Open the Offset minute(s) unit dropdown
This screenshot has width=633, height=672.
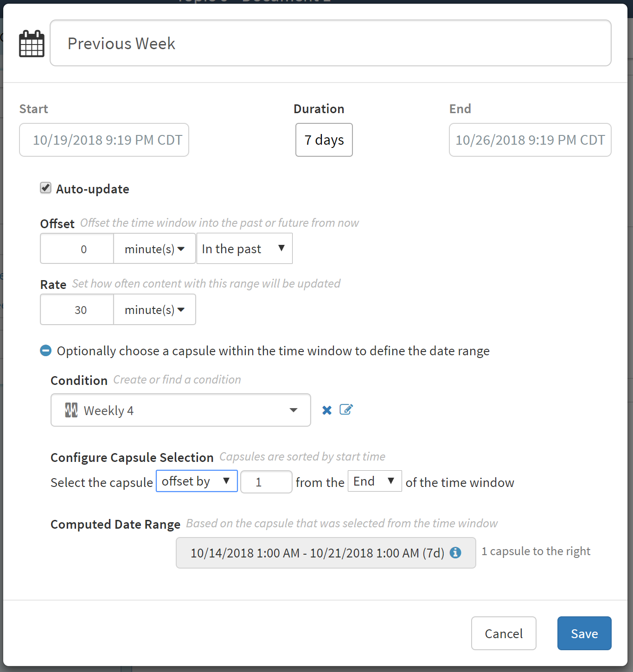tap(154, 249)
